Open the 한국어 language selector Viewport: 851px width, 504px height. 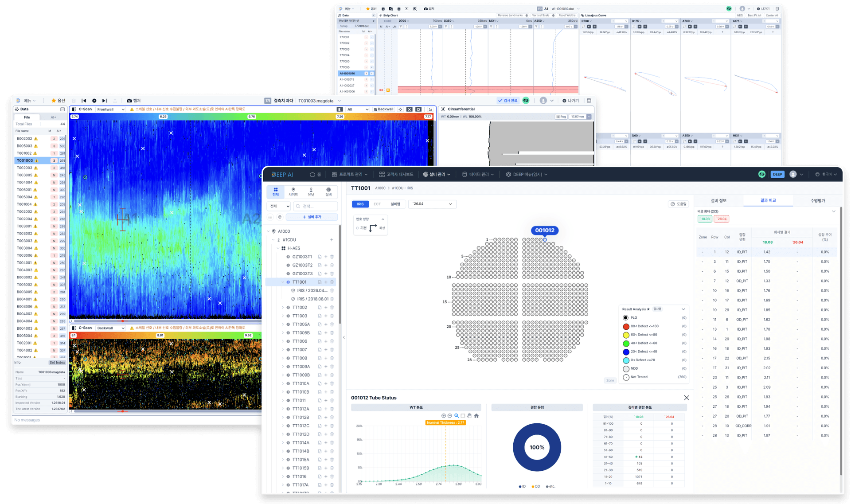[x=826, y=175]
